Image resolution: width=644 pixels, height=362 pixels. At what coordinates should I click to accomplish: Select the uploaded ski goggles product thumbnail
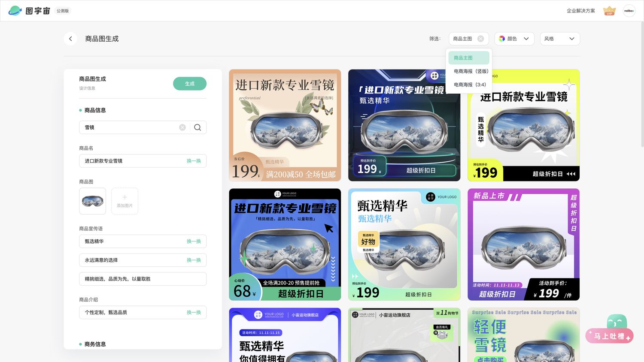[x=92, y=201]
